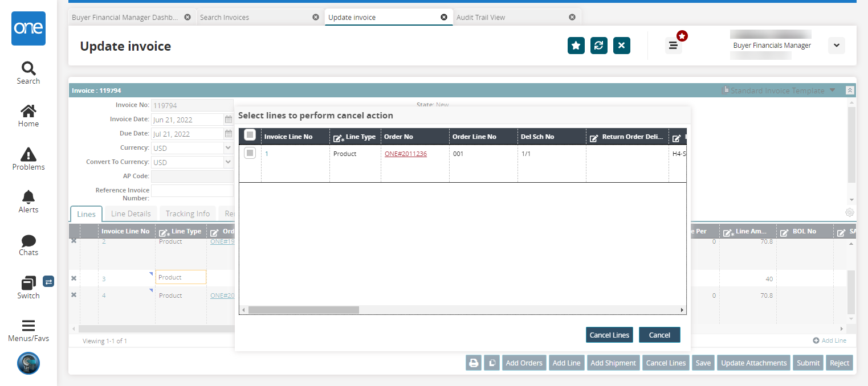The image size is (868, 386).
Task: Expand the Convert To Currency dropdown
Action: click(x=229, y=162)
